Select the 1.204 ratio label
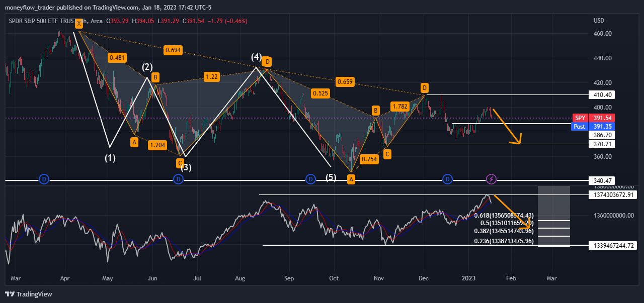The width and height of the screenshot is (644, 303). (x=157, y=145)
